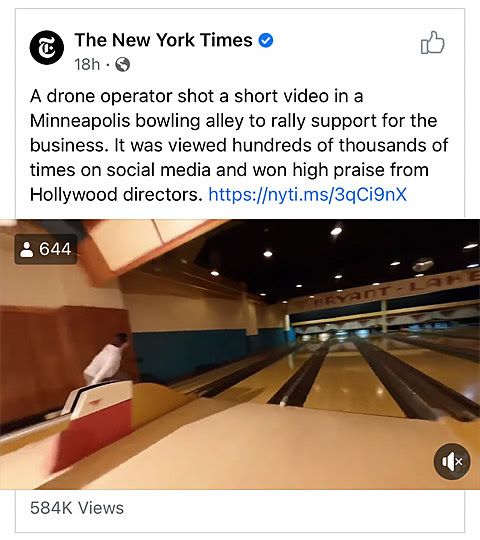
Task: Click the 18h post timestamp
Action: click(x=87, y=64)
